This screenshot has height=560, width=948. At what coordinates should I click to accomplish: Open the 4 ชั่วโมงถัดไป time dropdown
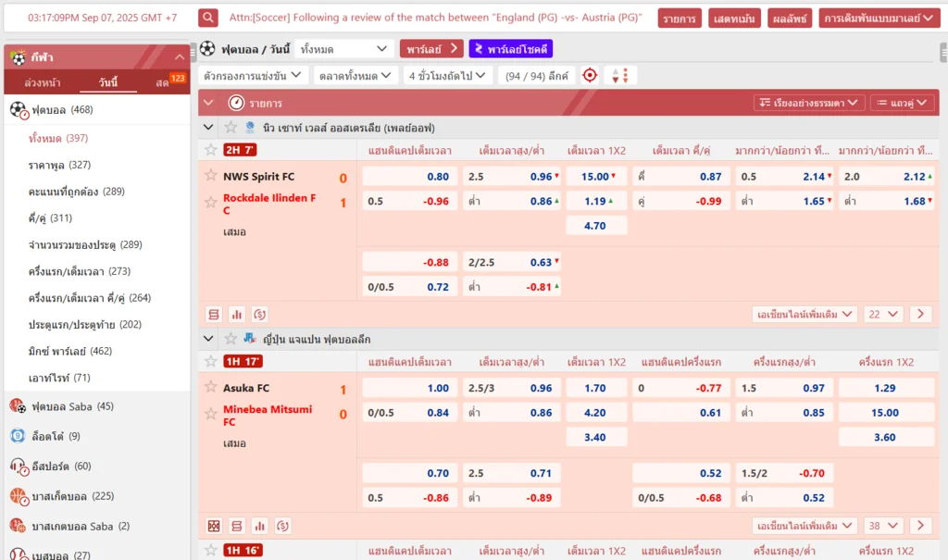click(x=447, y=76)
